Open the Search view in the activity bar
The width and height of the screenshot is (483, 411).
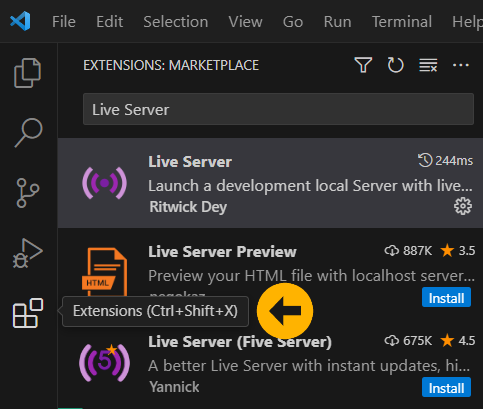[28, 132]
